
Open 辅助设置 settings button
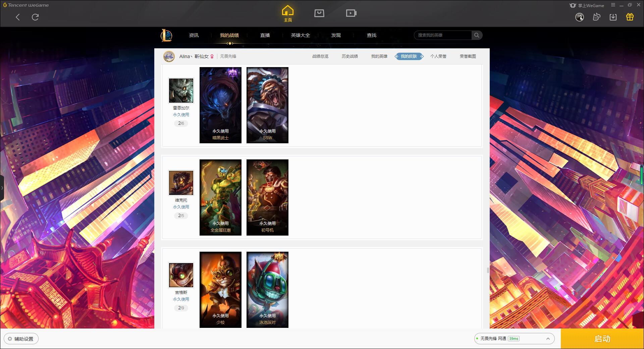(21, 339)
